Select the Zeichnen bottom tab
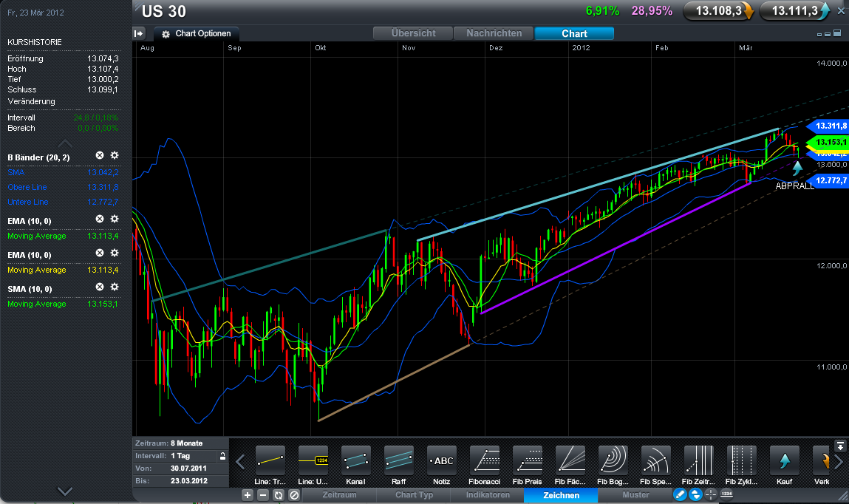849x504 pixels. [561, 495]
